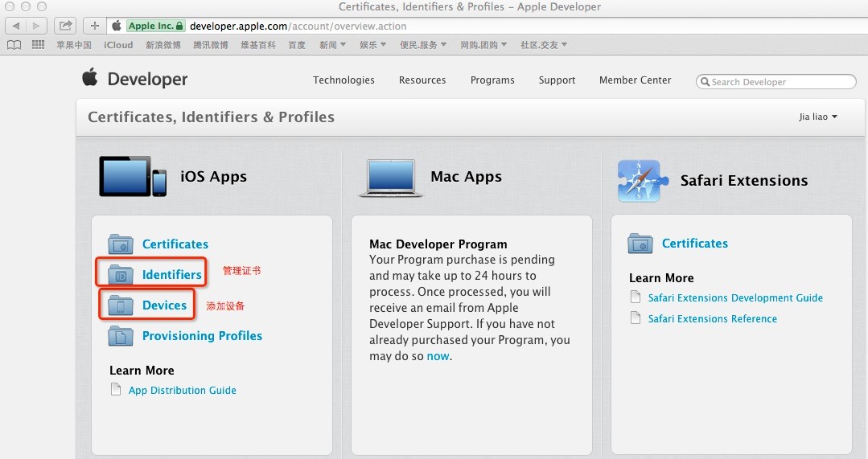Screen dimensions: 868x459
Task: Click the Provisioning Profiles folder icon
Action: (x=120, y=336)
